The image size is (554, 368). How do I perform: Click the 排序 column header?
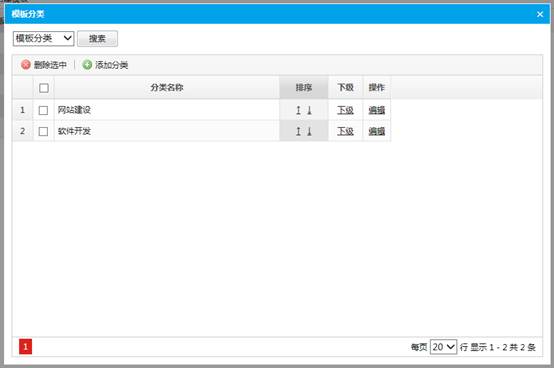click(x=304, y=88)
